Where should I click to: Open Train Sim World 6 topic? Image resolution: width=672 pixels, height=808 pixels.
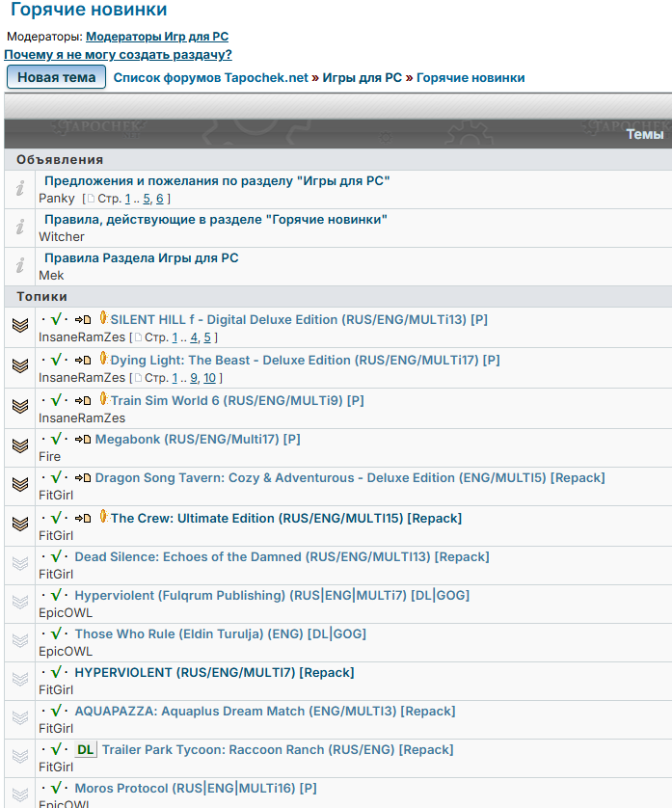coord(237,401)
